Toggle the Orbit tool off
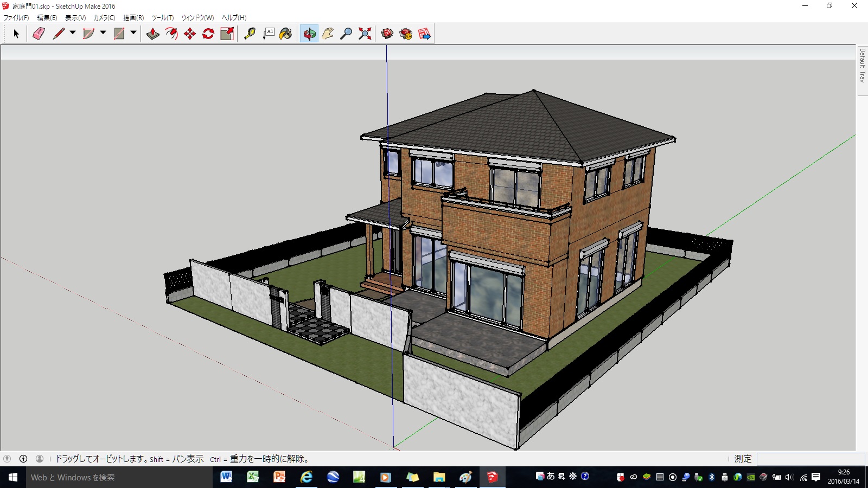The width and height of the screenshot is (868, 488). click(309, 34)
